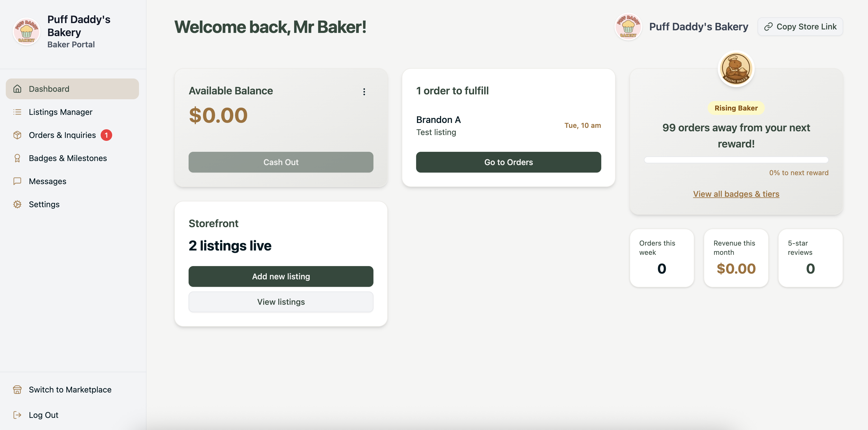Screen dimensions: 868x430
Task: Click the Switch to Marketplace store icon
Action: [x=17, y=390]
